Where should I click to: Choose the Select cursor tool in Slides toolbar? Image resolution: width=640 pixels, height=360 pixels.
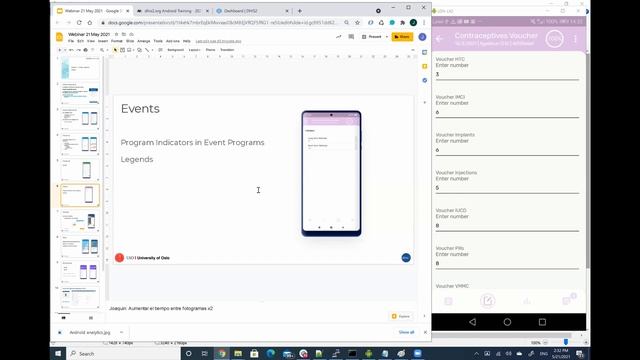tap(116, 50)
